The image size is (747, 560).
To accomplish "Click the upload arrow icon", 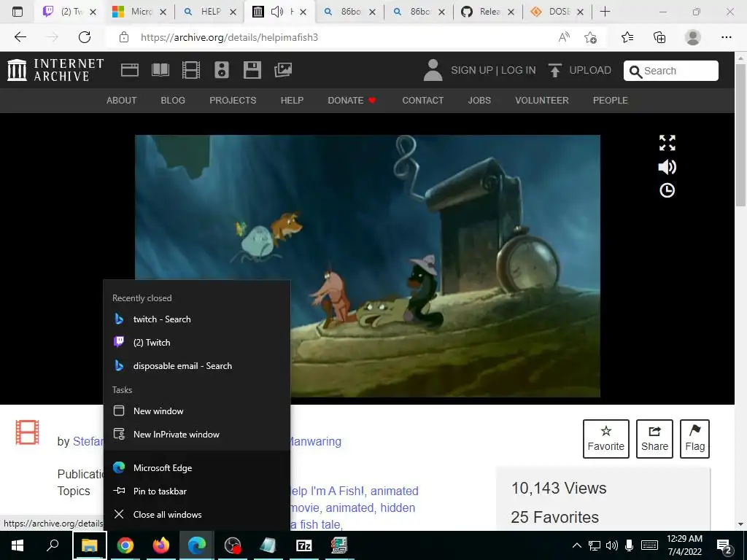I will pyautogui.click(x=554, y=70).
